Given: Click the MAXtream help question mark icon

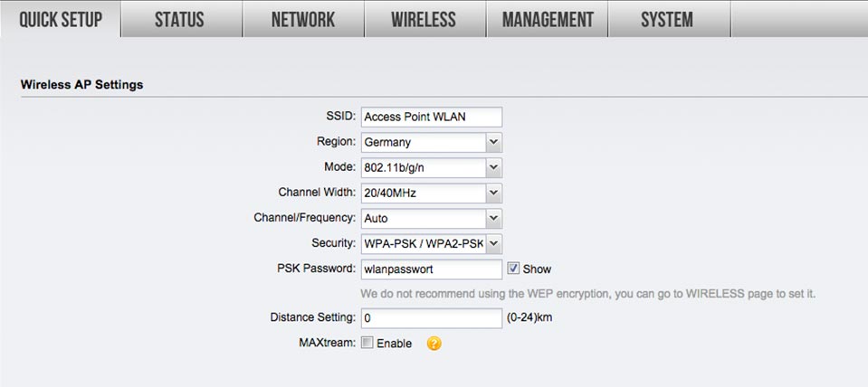Looking at the screenshot, I should point(434,344).
